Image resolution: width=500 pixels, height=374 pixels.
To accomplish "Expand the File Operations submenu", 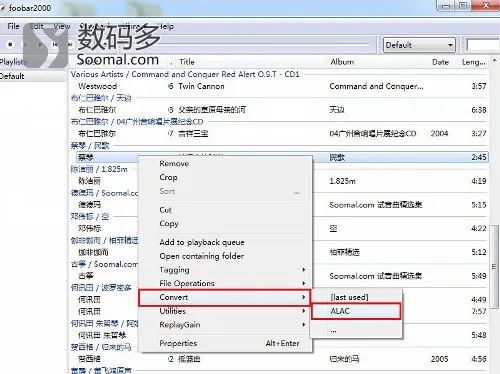I will point(225,283).
